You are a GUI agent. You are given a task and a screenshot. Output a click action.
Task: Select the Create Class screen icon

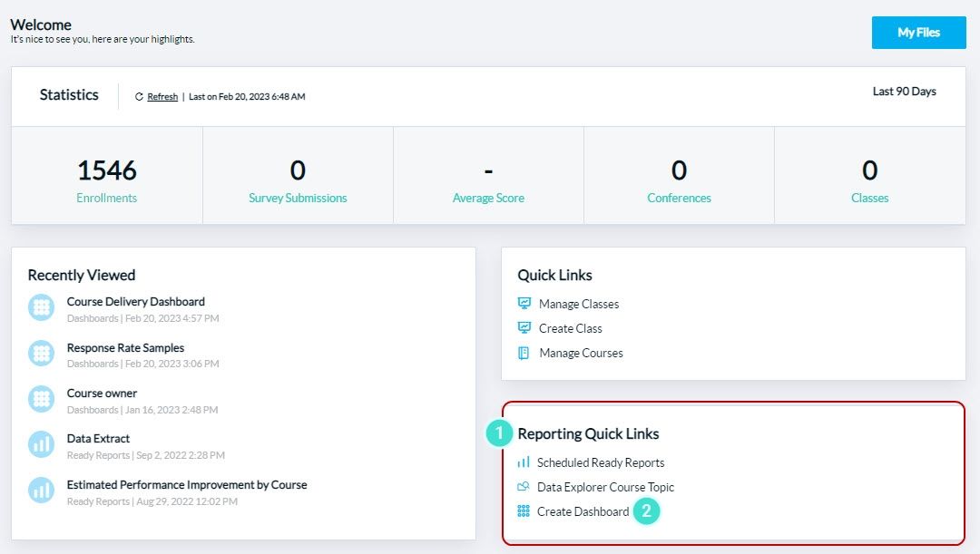pos(524,328)
